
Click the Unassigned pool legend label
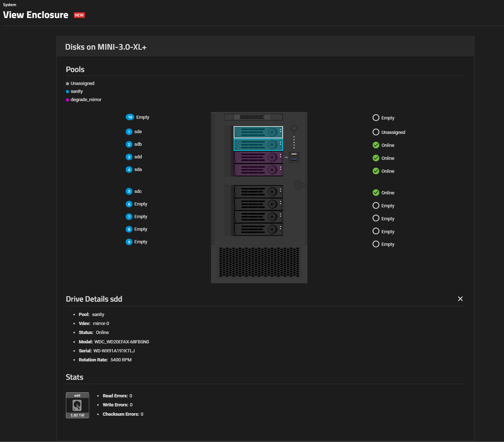[82, 84]
